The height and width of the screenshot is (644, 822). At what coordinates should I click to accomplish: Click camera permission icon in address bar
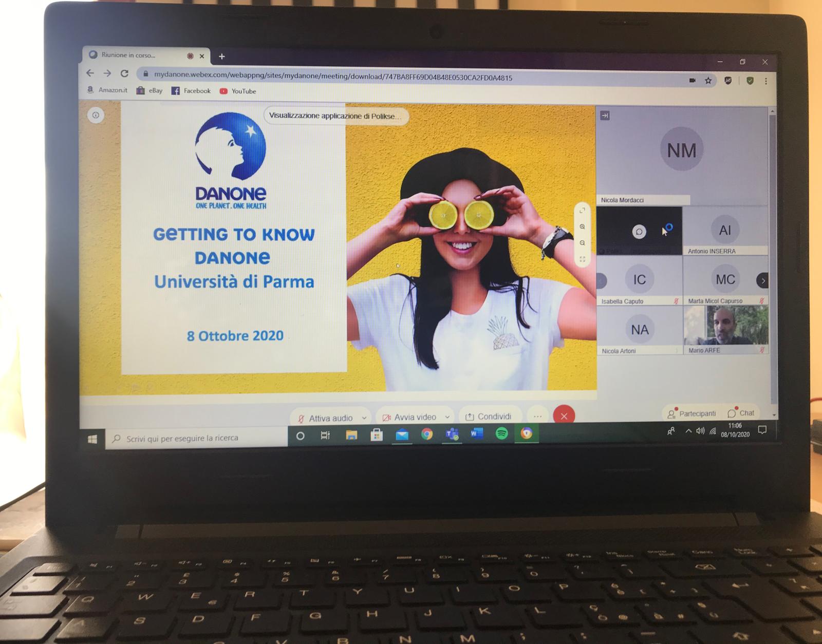(x=693, y=81)
